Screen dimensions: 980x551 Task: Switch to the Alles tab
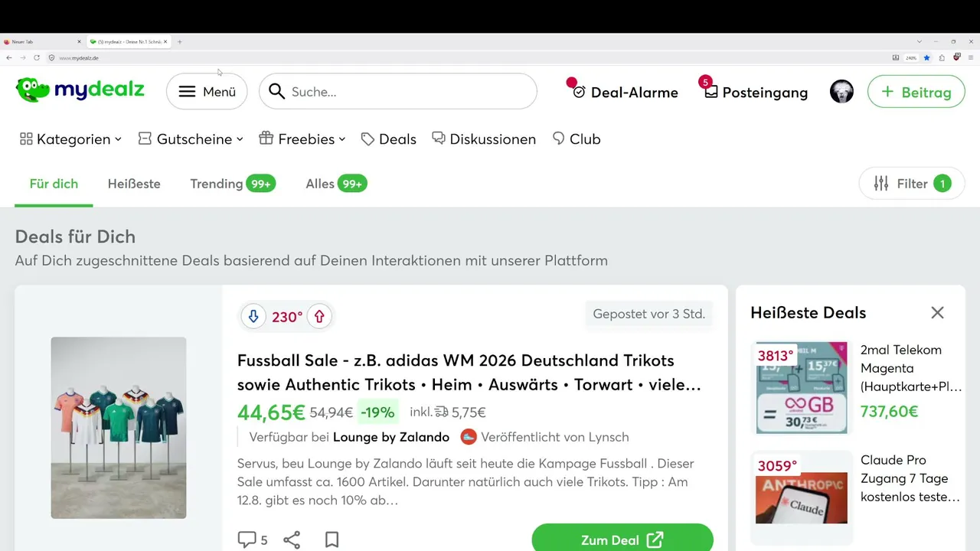pos(336,184)
